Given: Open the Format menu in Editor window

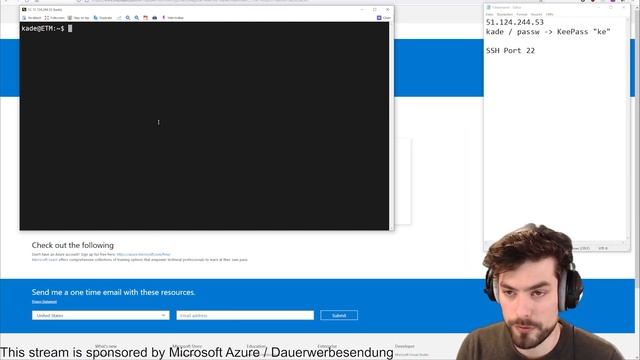Looking at the screenshot, I should [522, 14].
